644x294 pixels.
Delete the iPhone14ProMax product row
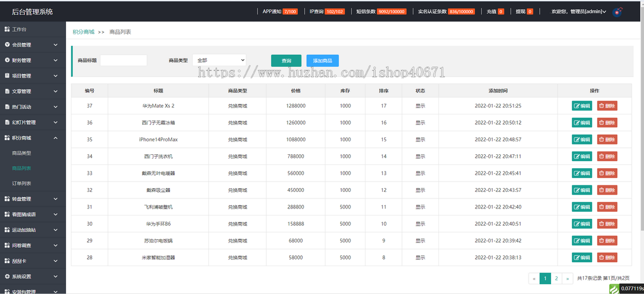[x=607, y=140]
